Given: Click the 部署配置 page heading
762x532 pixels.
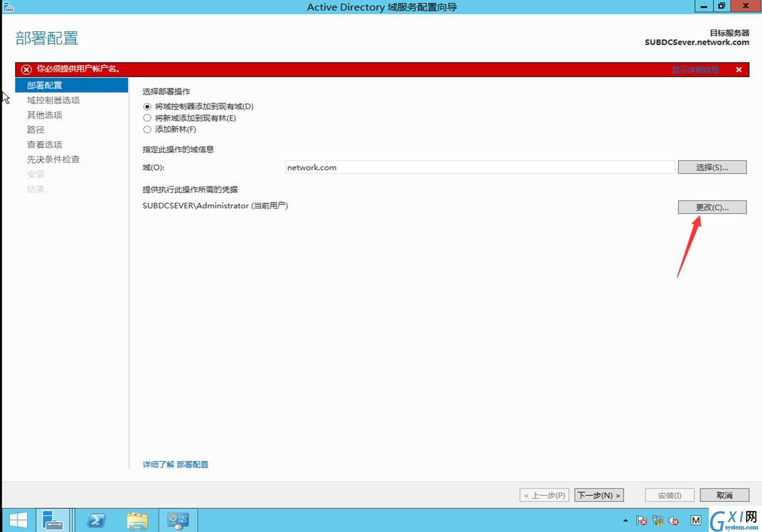Looking at the screenshot, I should [47, 38].
